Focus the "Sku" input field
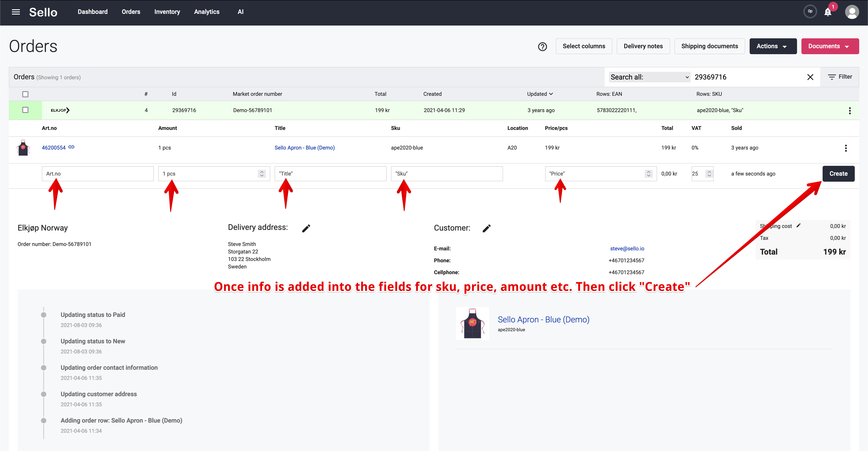Image resolution: width=868 pixels, height=451 pixels. (x=447, y=174)
